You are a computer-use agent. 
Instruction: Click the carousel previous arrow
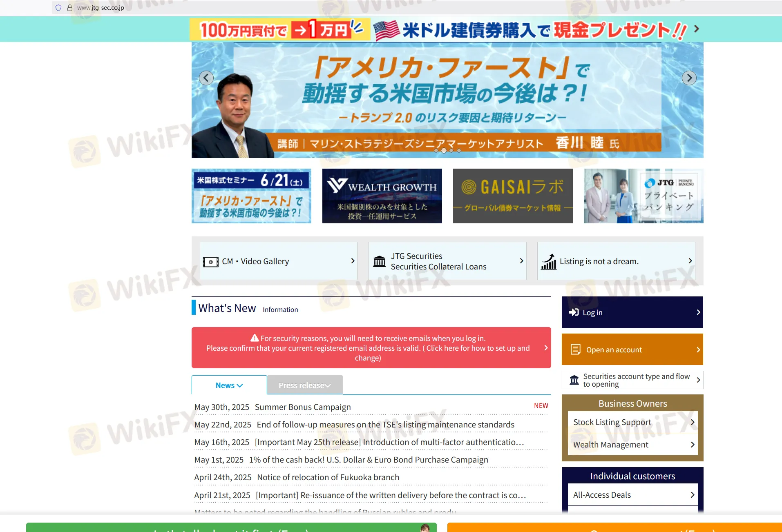(206, 78)
